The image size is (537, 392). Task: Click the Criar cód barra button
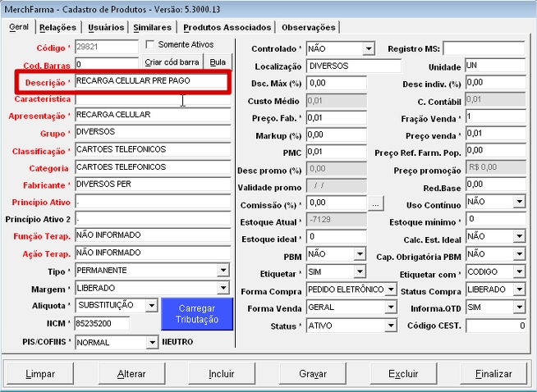tap(172, 62)
